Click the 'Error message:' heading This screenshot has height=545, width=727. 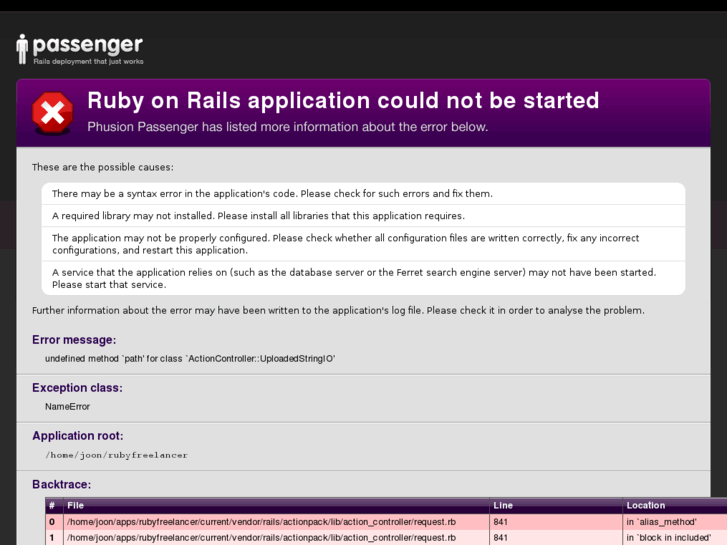[x=74, y=340]
